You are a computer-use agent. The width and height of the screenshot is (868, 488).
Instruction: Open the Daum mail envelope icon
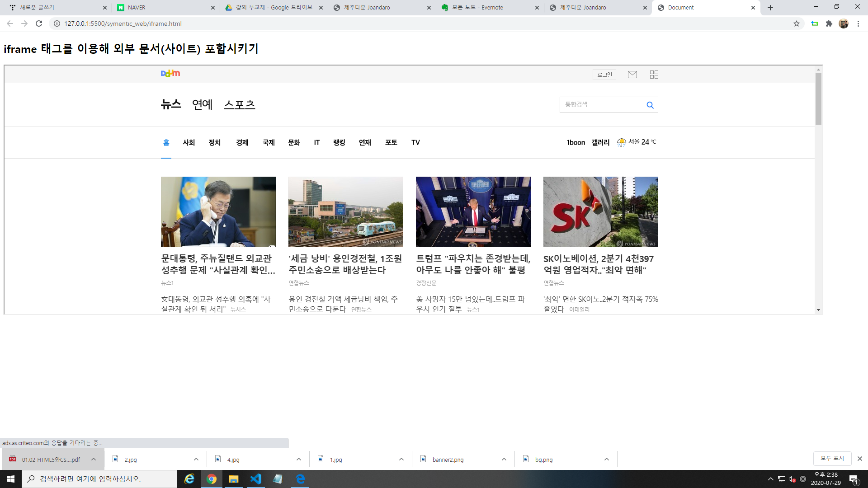click(x=632, y=75)
